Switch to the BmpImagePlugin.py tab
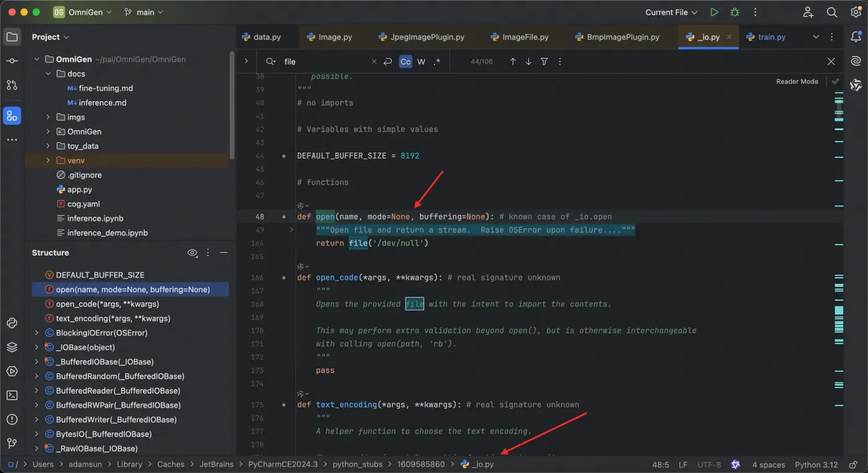The image size is (868, 473). (x=618, y=37)
